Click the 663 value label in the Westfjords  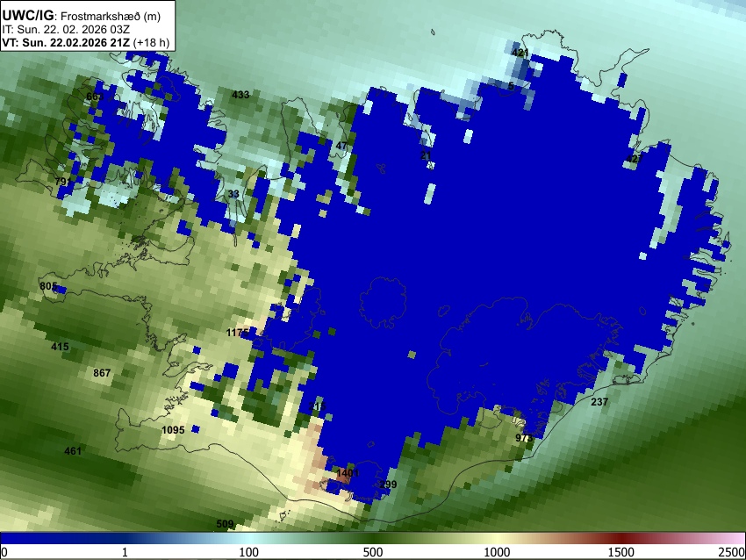point(95,97)
